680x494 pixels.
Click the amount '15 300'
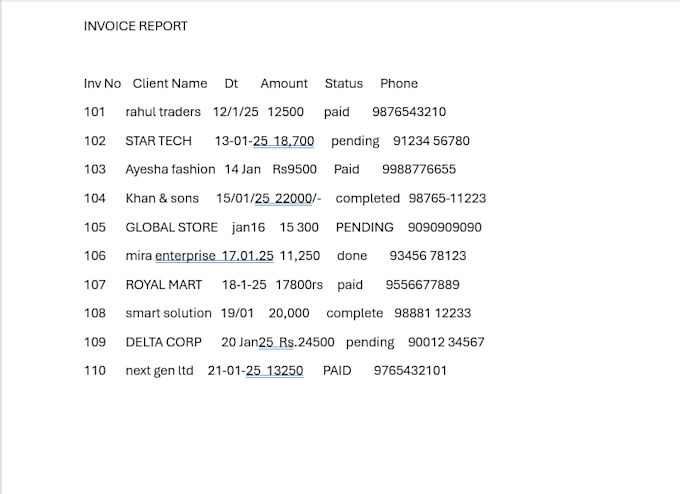299,227
